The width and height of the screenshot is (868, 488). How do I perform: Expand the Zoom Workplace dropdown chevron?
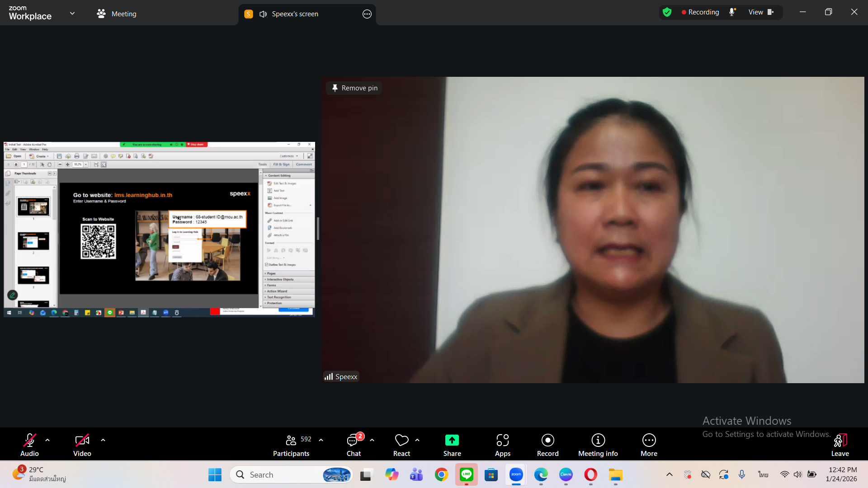(x=72, y=14)
